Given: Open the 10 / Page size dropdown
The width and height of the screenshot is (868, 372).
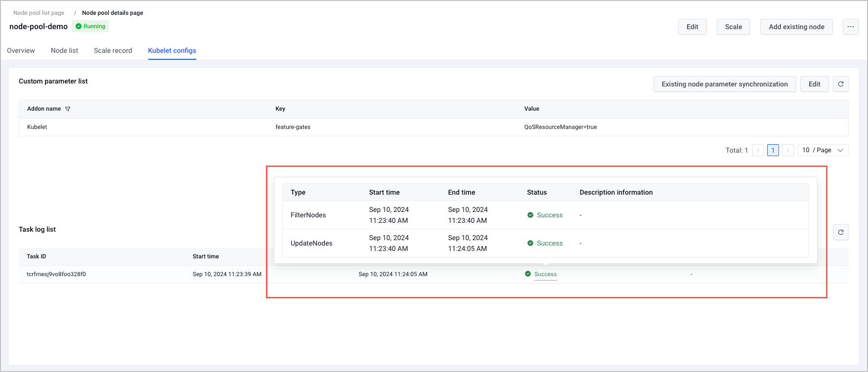Looking at the screenshot, I should [x=823, y=150].
